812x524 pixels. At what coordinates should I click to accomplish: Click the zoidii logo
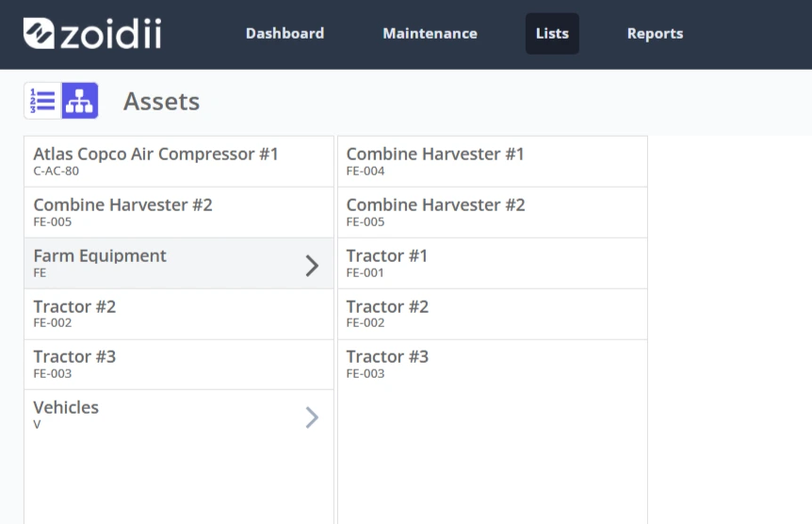(x=92, y=34)
